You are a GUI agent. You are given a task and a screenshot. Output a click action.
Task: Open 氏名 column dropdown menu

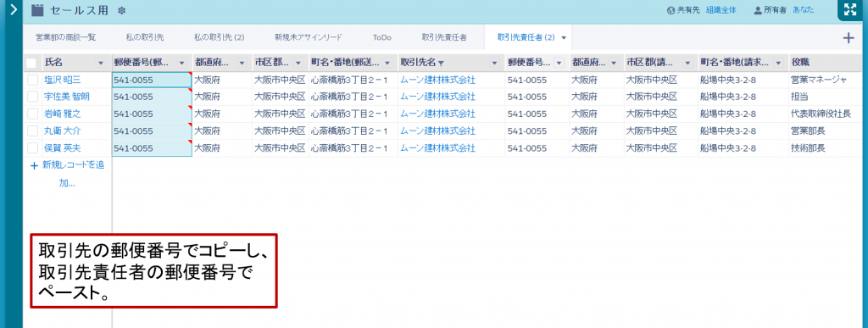101,63
